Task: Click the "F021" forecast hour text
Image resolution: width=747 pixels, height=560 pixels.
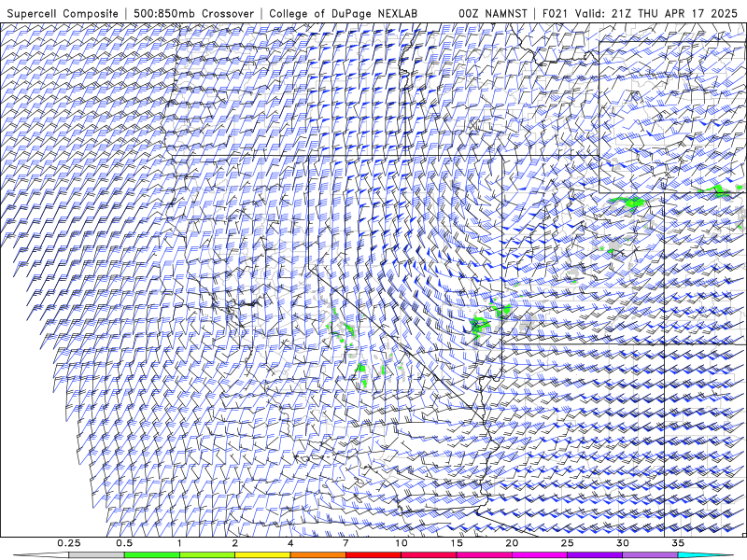Action: click(555, 14)
